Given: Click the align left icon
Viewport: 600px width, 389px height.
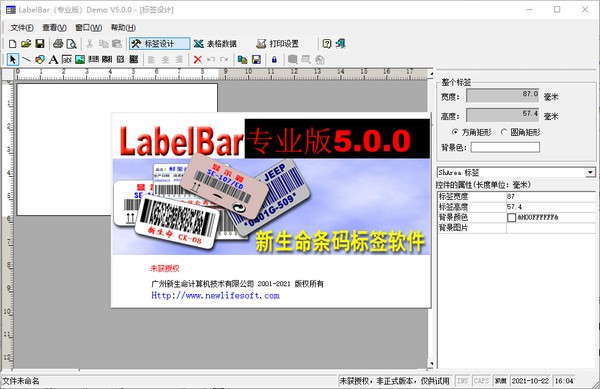Looking at the screenshot, I should coord(152,60).
